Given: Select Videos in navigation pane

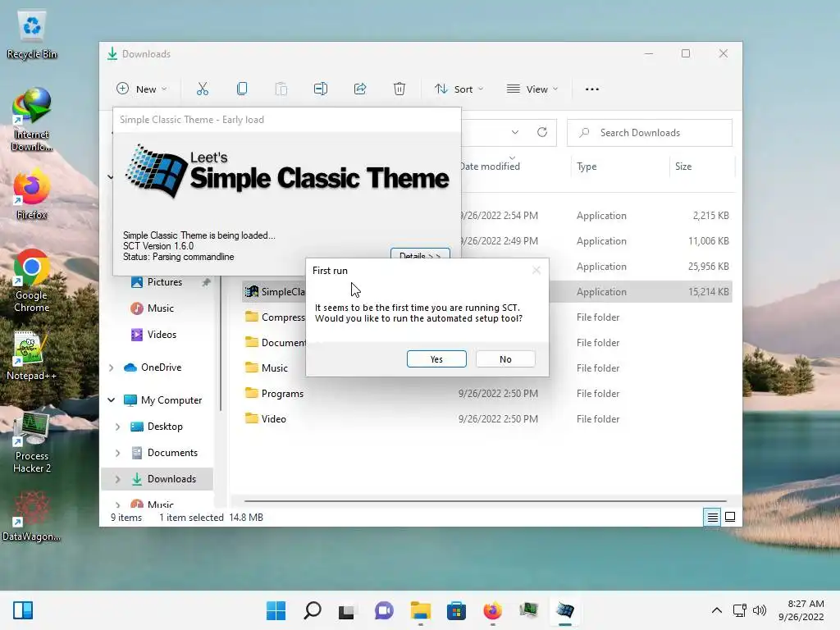Looking at the screenshot, I should (162, 335).
